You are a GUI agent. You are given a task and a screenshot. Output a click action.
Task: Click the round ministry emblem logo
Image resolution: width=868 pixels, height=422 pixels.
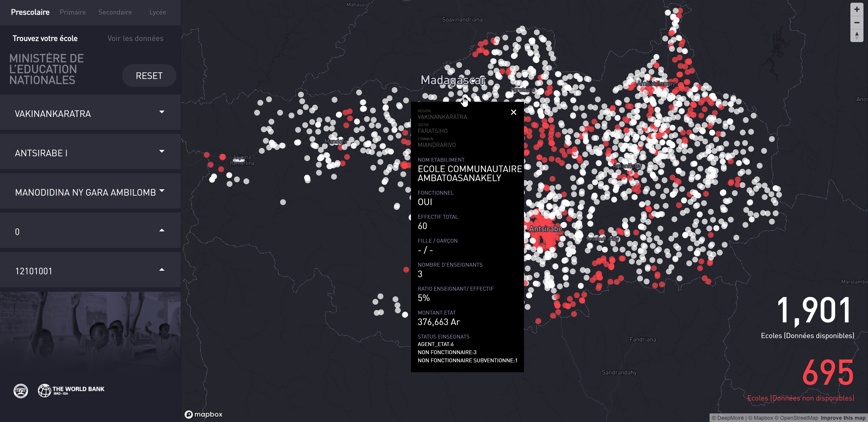coord(21,391)
